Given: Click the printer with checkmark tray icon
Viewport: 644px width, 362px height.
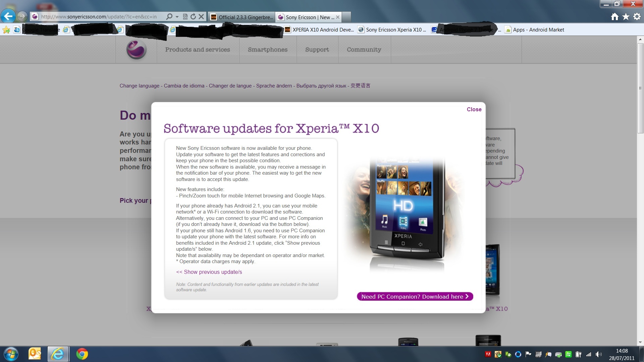Looking at the screenshot, I should point(558,354).
